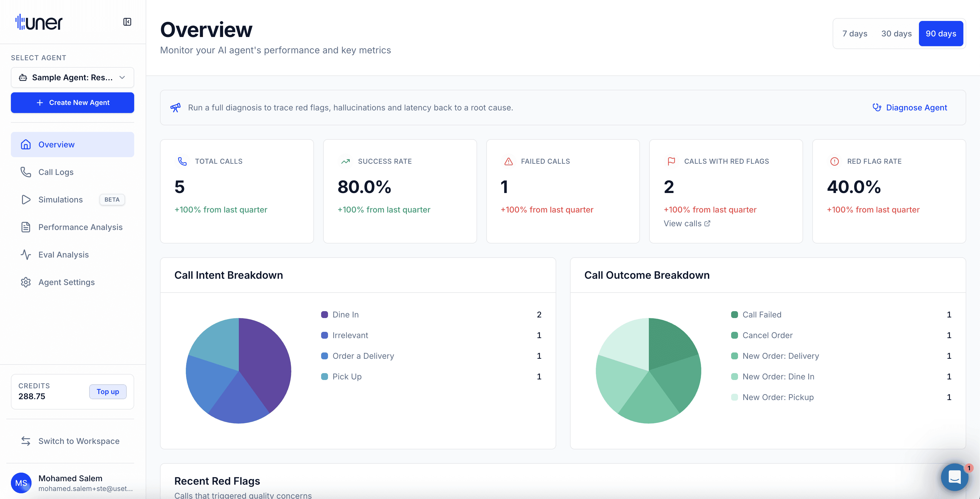Click Failed Calls +100% from last quarter

[547, 210]
